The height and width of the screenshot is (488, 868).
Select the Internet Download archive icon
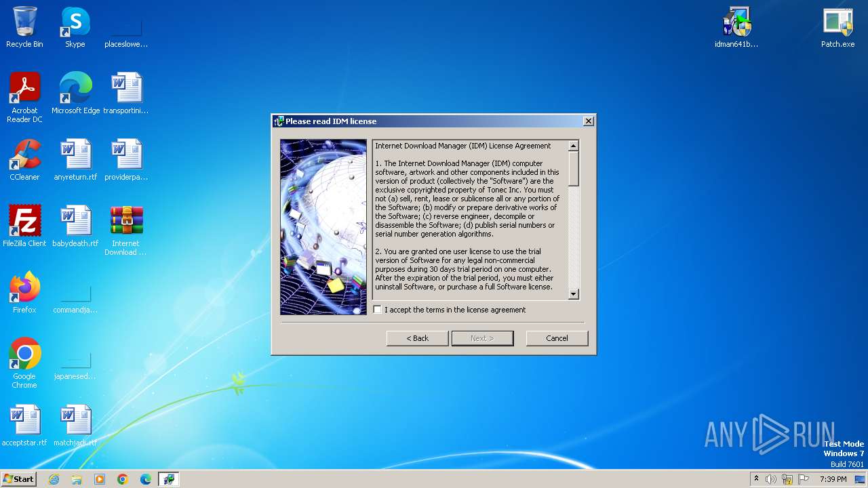tap(126, 230)
